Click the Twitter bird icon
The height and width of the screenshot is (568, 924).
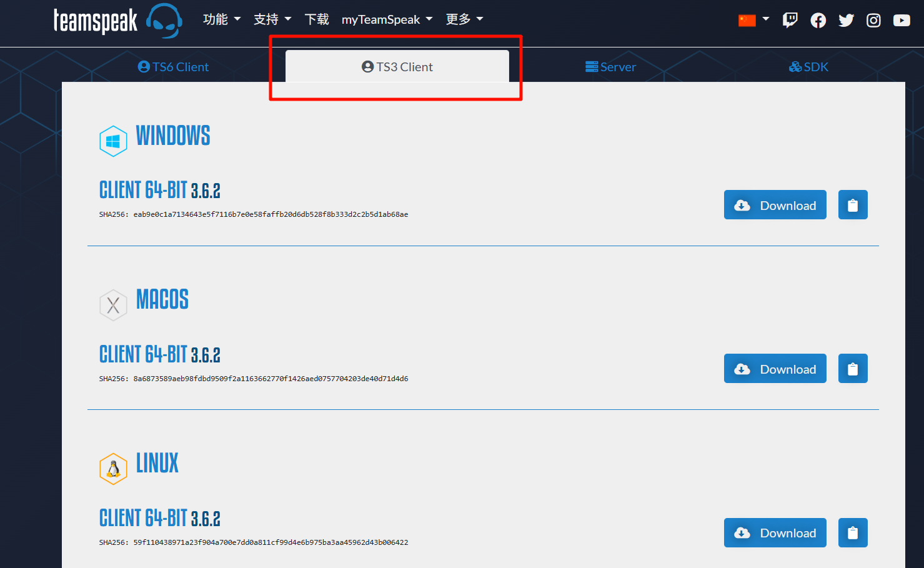pyautogui.click(x=846, y=19)
